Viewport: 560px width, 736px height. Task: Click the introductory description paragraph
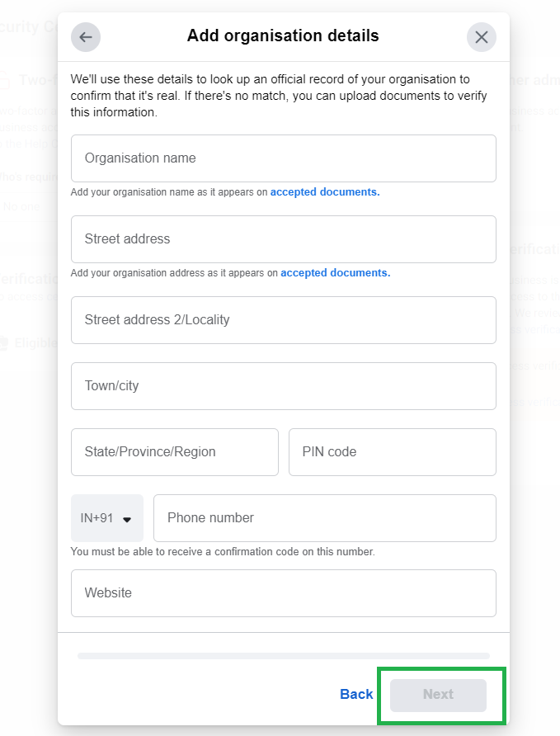click(279, 96)
